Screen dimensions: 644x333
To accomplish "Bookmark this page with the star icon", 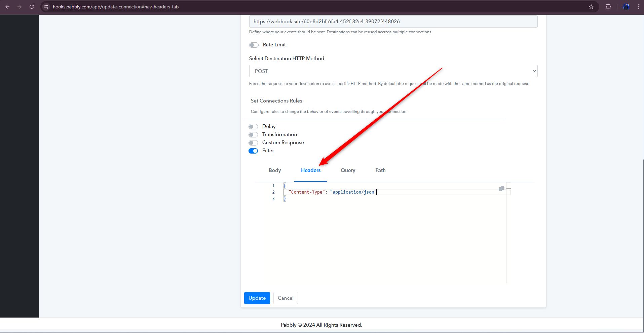I will point(591,7).
